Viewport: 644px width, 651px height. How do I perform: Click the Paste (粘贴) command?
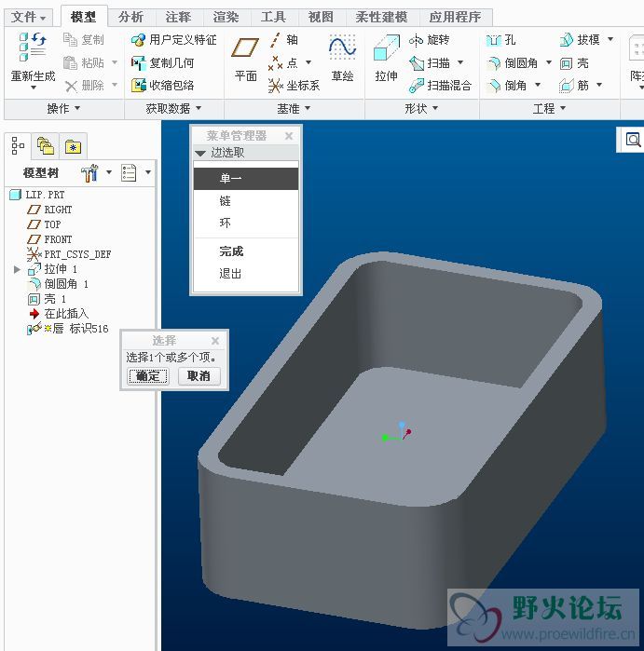pos(84,62)
